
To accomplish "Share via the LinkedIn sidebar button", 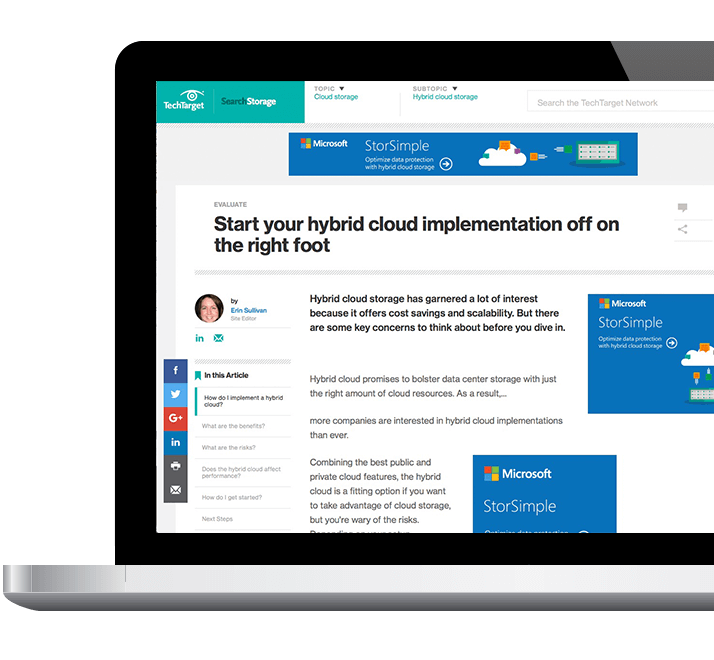I will (x=175, y=442).
